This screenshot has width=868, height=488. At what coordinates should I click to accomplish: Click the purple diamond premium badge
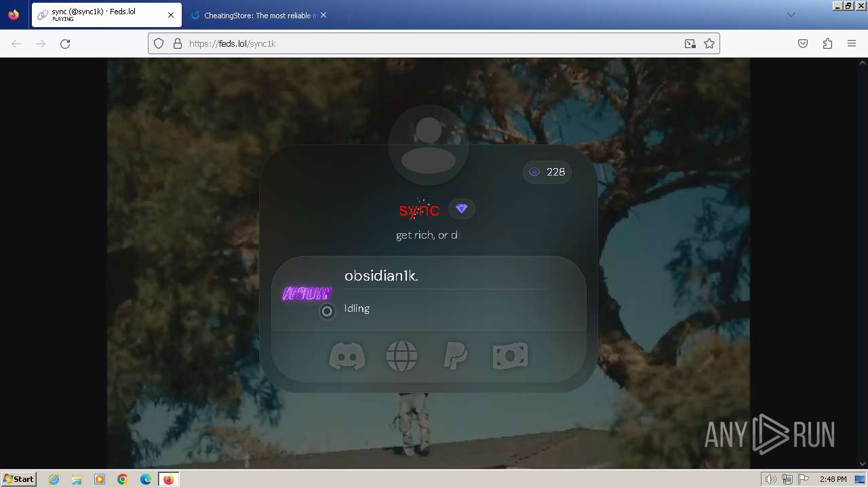[x=462, y=209]
